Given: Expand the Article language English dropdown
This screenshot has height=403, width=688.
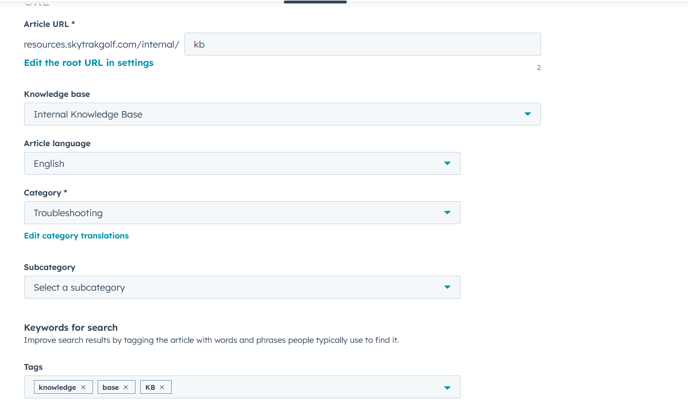Looking at the screenshot, I should pyautogui.click(x=230, y=163).
